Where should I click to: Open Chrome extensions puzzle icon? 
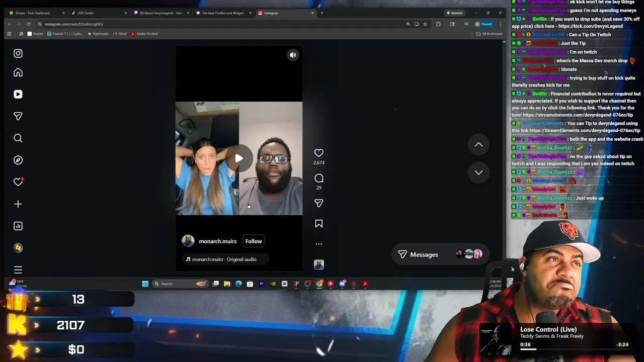(x=438, y=24)
